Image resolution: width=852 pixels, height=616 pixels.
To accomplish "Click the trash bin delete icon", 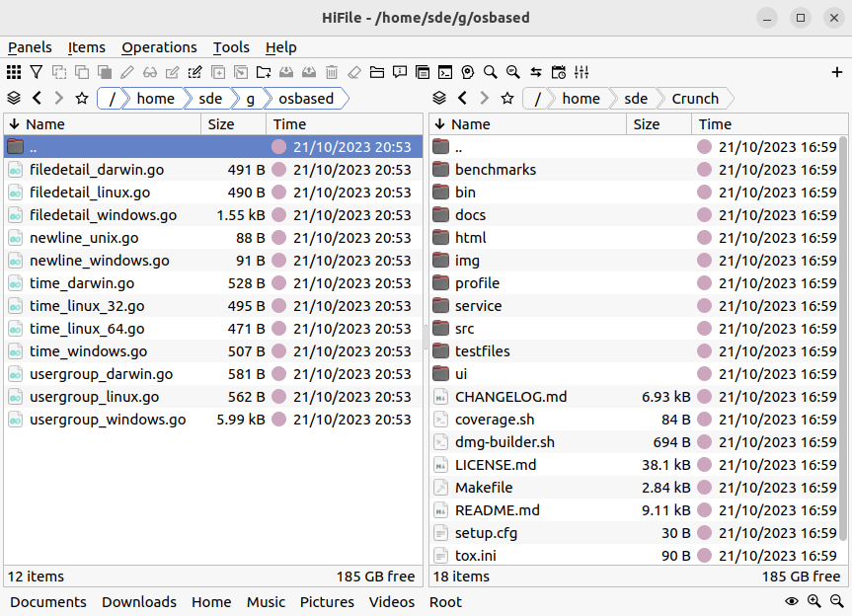I will pyautogui.click(x=332, y=72).
